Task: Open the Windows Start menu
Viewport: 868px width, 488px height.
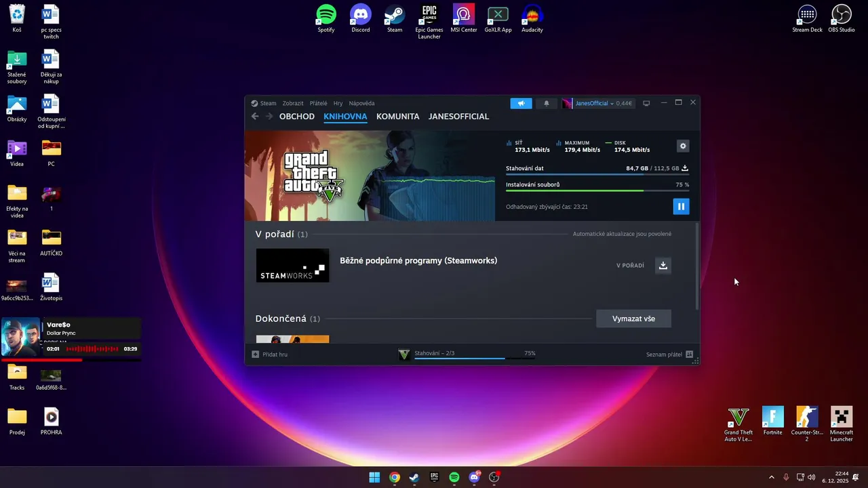Action: 374,477
